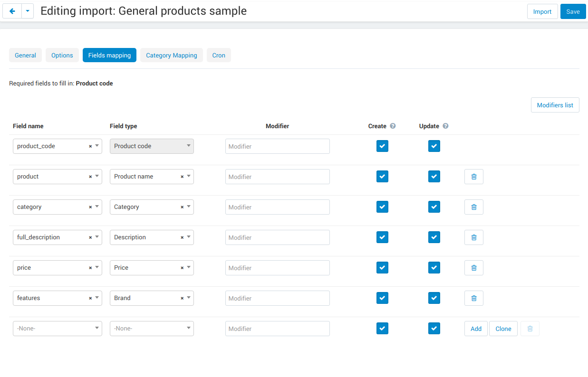Click the Import button
Screen dimensions: 588x377
(542, 11)
